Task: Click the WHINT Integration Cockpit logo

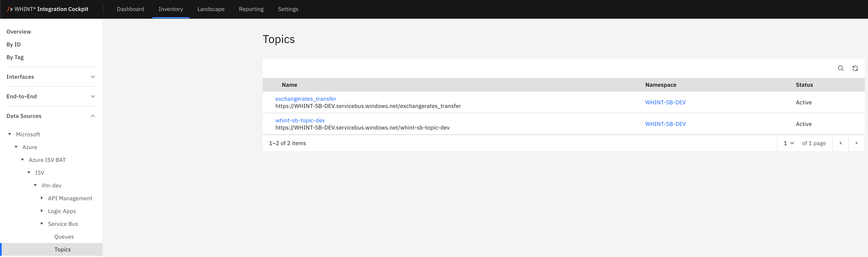Action: tap(48, 9)
